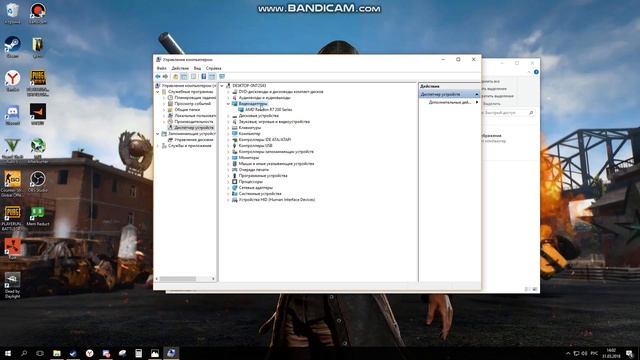Collapse the DESKTOP computer root node arrow
Image resolution: width=640 pixels, height=360 pixels.
(222, 86)
